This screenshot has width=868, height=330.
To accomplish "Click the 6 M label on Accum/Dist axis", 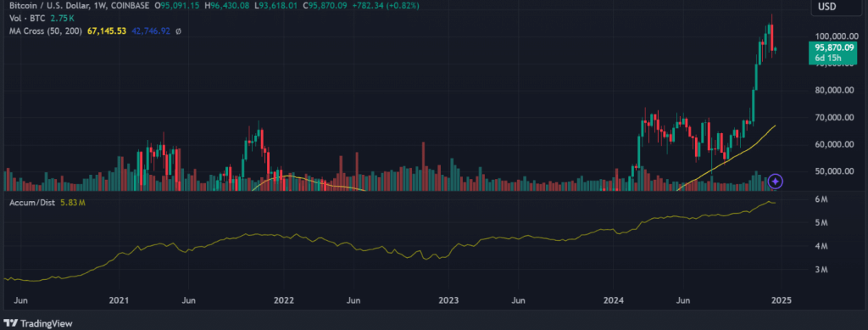I will pos(821,199).
